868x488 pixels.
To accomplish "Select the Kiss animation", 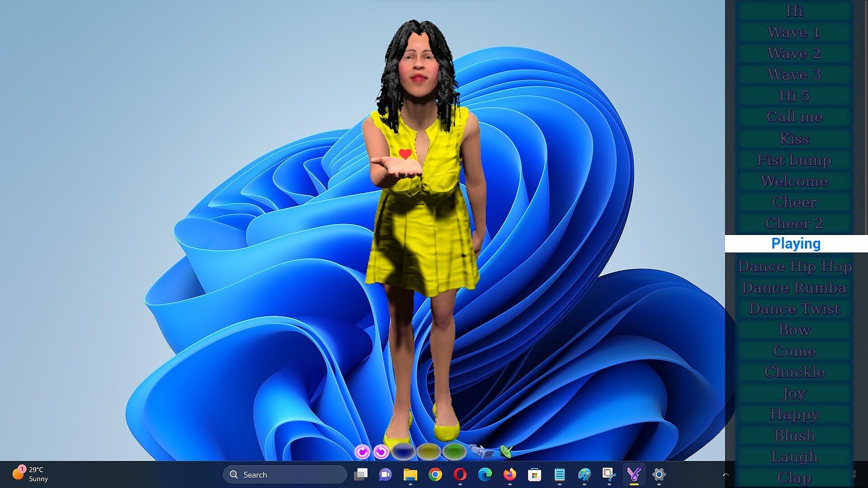I will point(794,139).
